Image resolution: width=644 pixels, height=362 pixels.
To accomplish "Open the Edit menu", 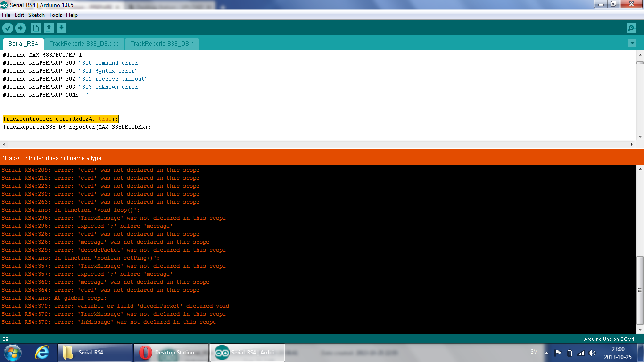I will coord(19,15).
